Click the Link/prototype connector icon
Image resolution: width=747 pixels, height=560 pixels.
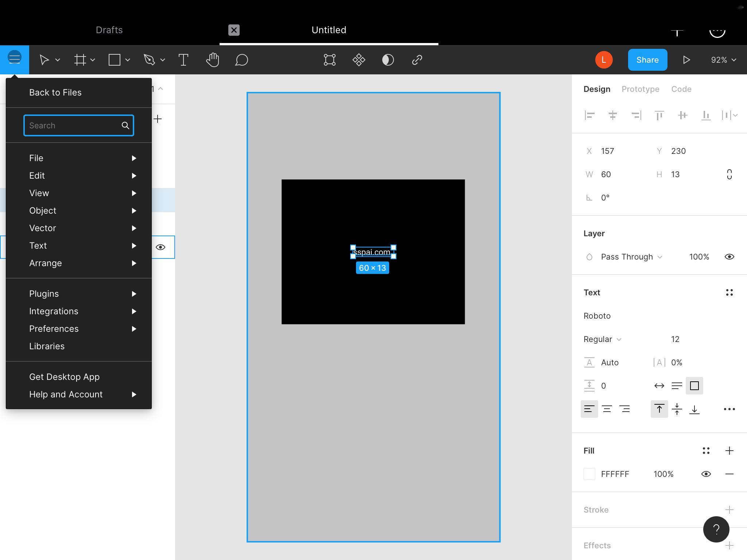[x=417, y=59]
